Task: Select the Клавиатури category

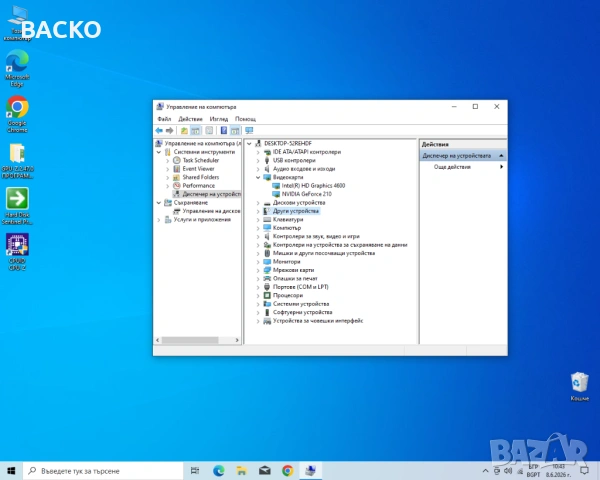Action: (288, 219)
